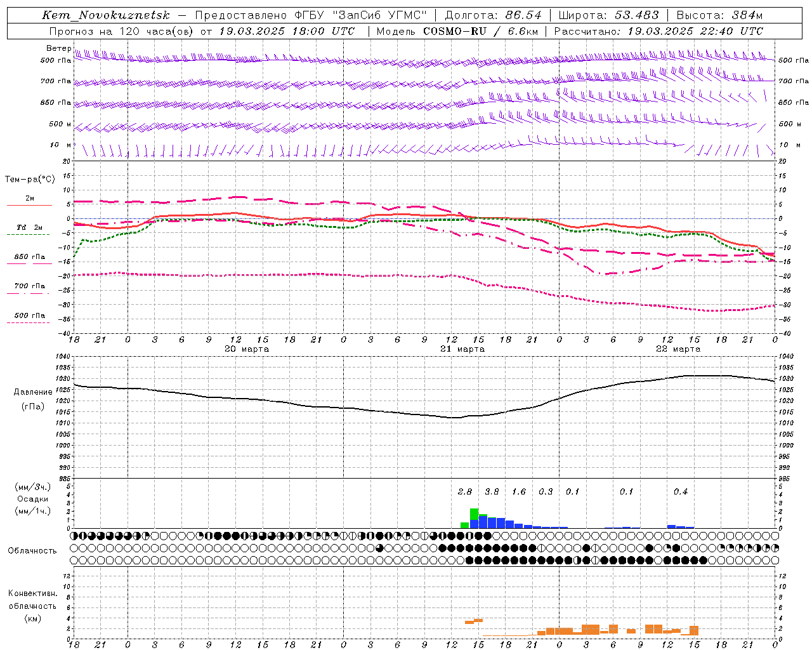Click the '22 марта' date label

(x=678, y=349)
